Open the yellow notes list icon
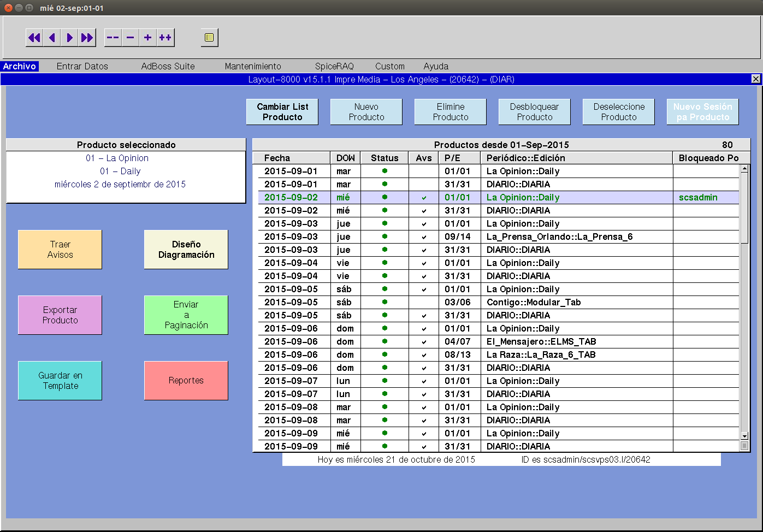The image size is (763, 532). 209,38
